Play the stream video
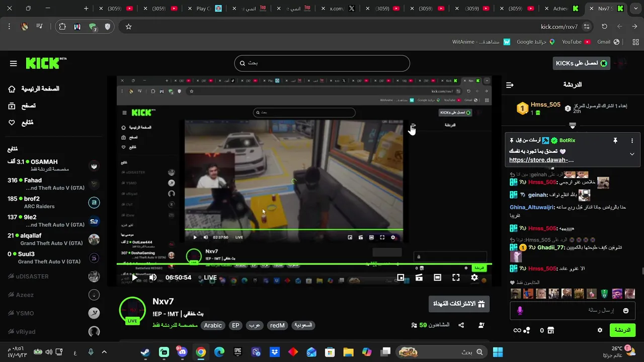Screen dimensions: 644x362 [134, 277]
